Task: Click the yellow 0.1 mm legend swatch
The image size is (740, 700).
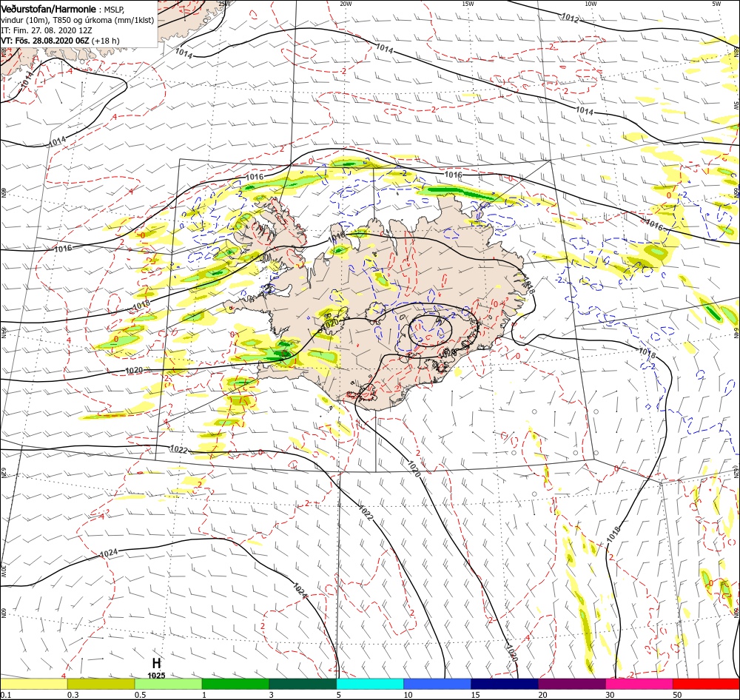Action: (x=33, y=684)
